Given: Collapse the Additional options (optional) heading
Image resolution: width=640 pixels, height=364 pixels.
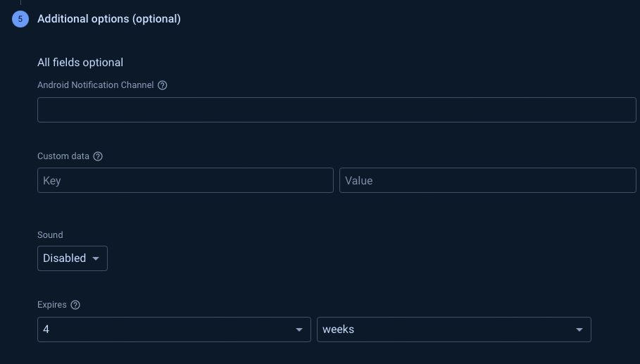Looking at the screenshot, I should coord(109,19).
